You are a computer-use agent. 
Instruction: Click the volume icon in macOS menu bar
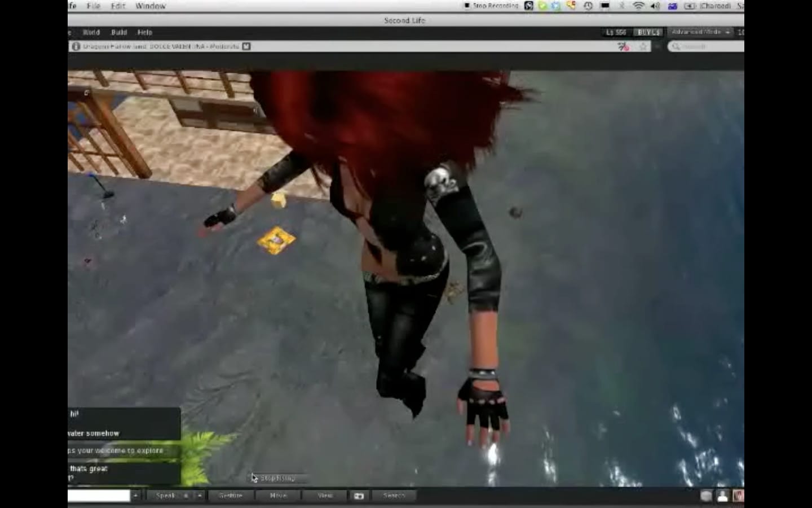pyautogui.click(x=655, y=6)
